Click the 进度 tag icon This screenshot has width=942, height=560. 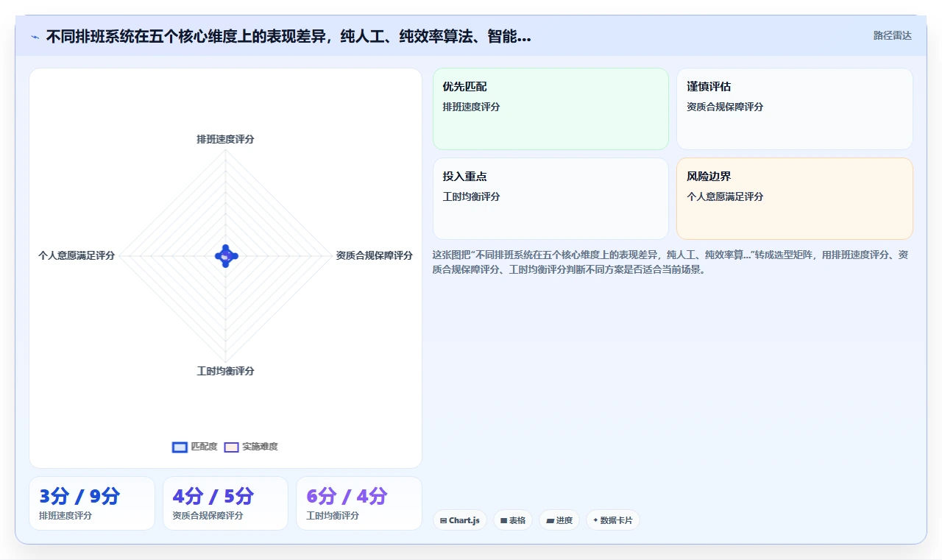pyautogui.click(x=550, y=520)
